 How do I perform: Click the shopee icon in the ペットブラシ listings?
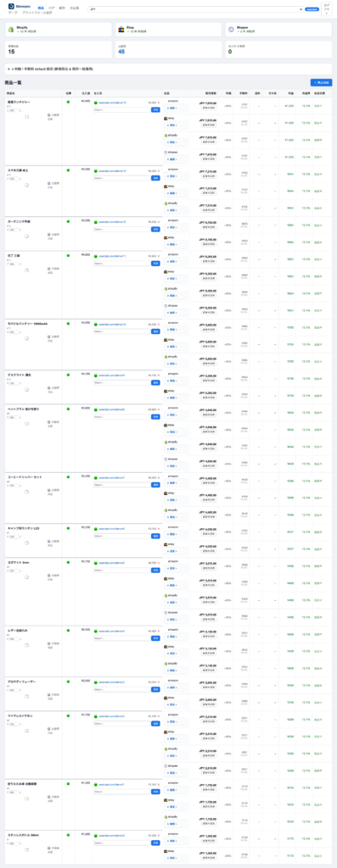tap(166, 459)
